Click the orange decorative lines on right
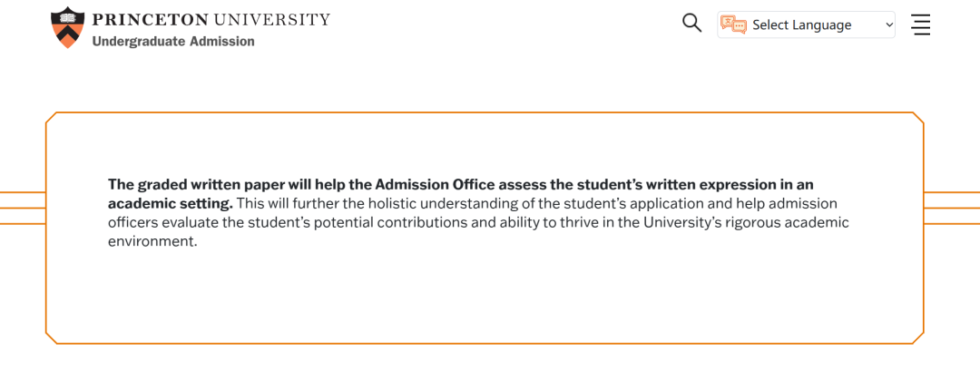980x379 pixels. 951,208
